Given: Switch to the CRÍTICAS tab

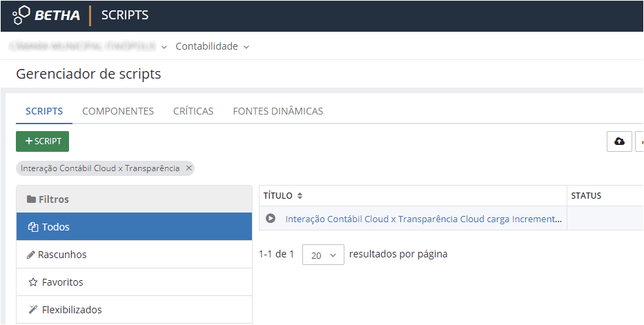Looking at the screenshot, I should point(193,111).
